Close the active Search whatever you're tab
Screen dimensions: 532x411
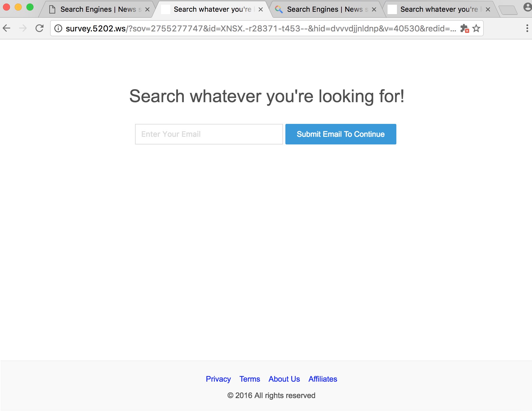pos(260,9)
